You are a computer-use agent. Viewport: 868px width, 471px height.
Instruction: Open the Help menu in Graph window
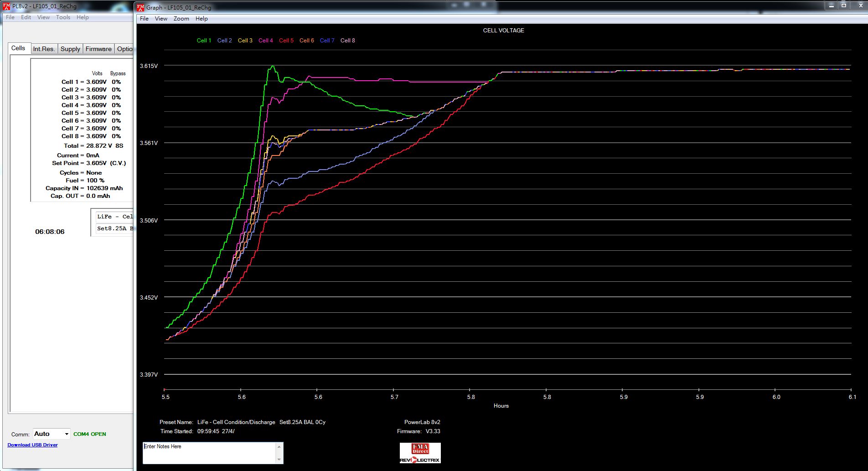click(201, 19)
